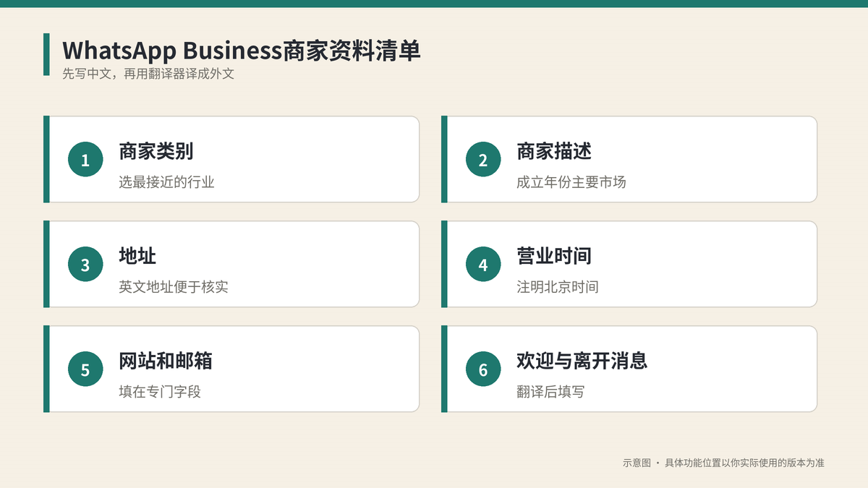868x488 pixels.
Task: Select the 商家描述 card heading
Action: coord(554,151)
